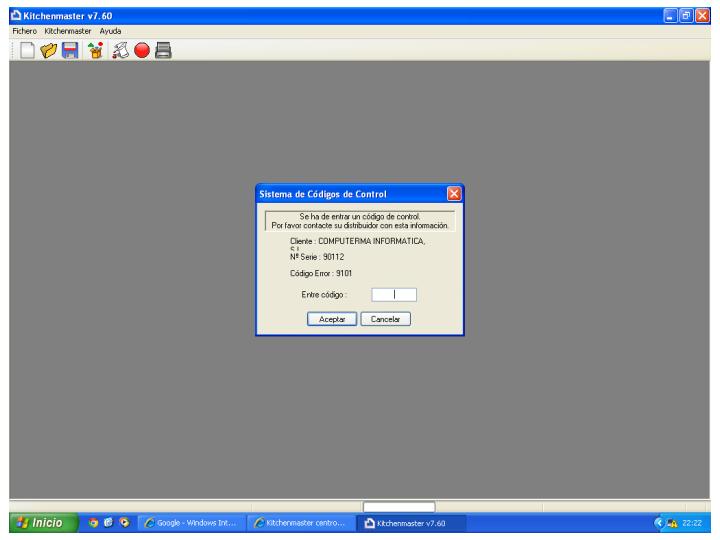
Task: Click the Open folder toolbar icon
Action: tap(49, 51)
